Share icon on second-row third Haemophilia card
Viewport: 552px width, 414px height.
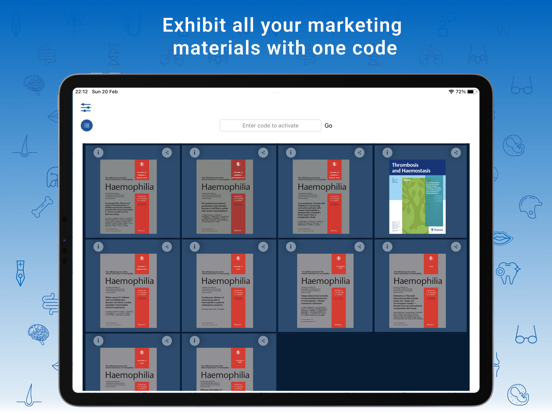click(x=359, y=246)
